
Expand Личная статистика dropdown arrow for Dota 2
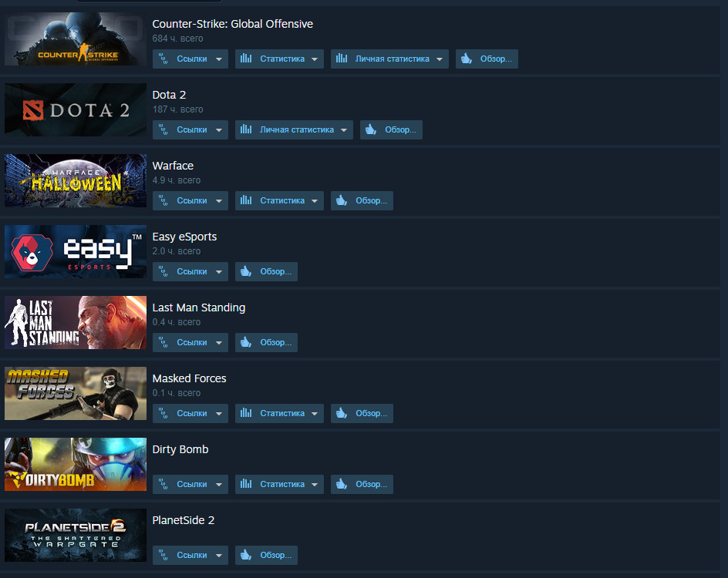click(x=344, y=130)
